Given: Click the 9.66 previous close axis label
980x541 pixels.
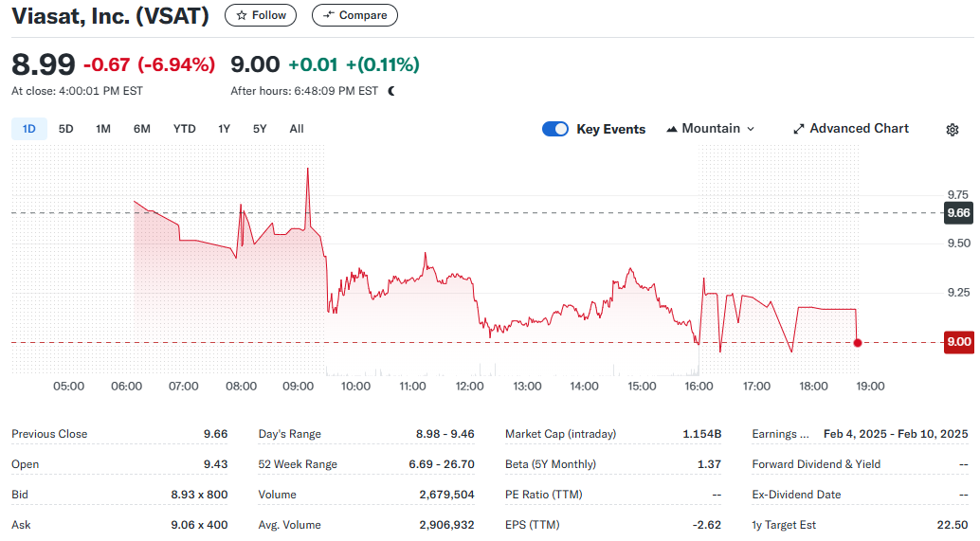Looking at the screenshot, I should click(958, 213).
